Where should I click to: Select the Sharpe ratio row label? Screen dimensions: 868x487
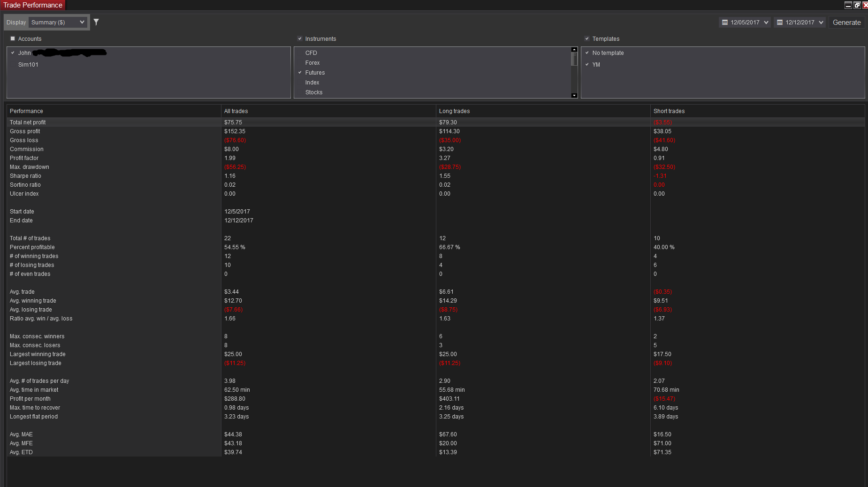[25, 176]
